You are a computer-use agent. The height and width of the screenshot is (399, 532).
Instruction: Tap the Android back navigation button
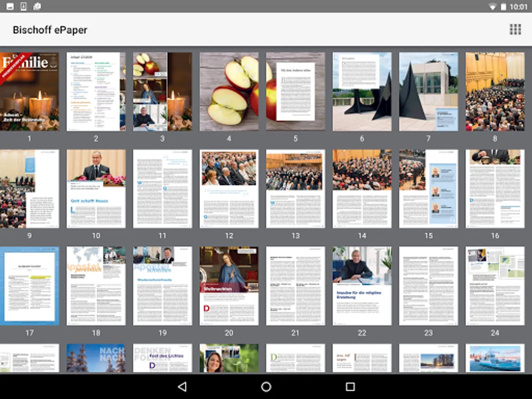[182, 387]
